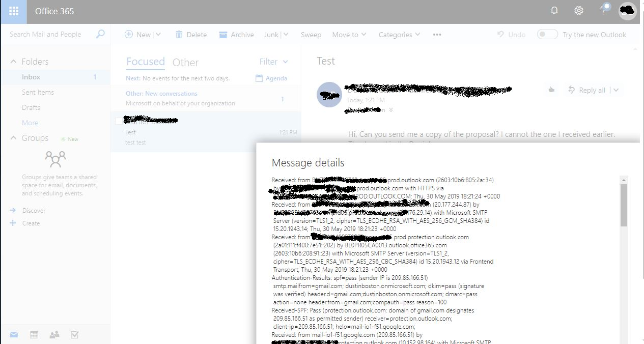Open the account profile picture
This screenshot has width=644, height=344.
pyautogui.click(x=628, y=11)
